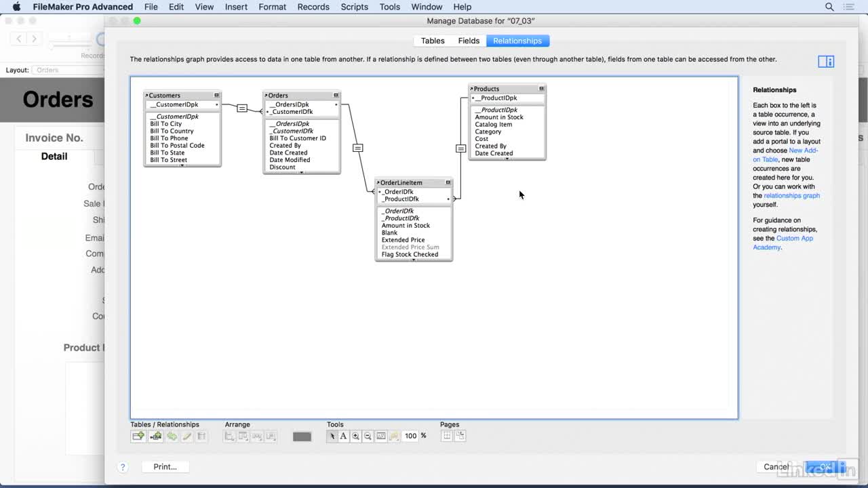Toggle the help sidebar panel icon
This screenshot has height=488, width=868.
click(826, 62)
